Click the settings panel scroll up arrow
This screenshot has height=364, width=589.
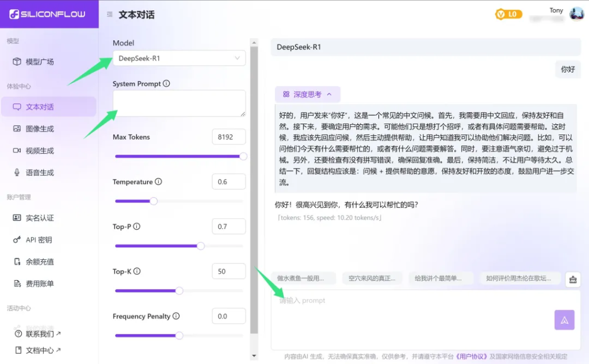tap(254, 43)
